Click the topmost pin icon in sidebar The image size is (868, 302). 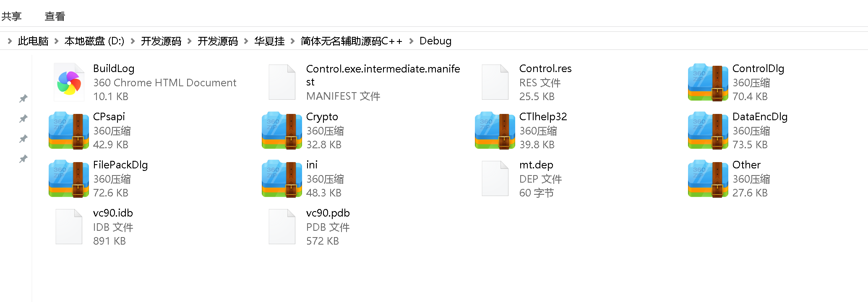[x=23, y=98]
